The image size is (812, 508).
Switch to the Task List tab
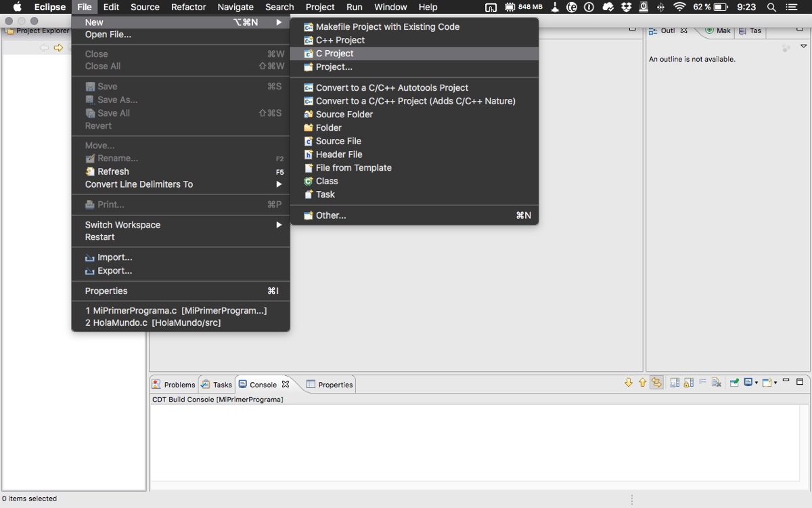coord(750,31)
